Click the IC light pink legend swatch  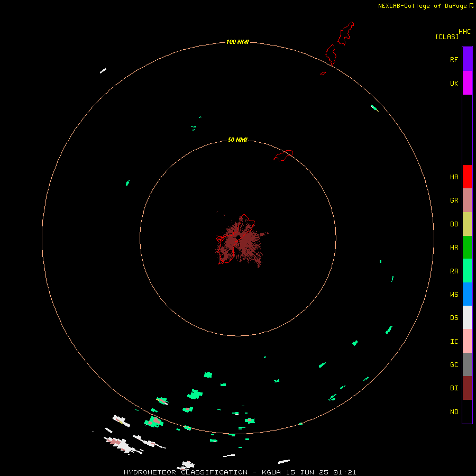pos(467,341)
